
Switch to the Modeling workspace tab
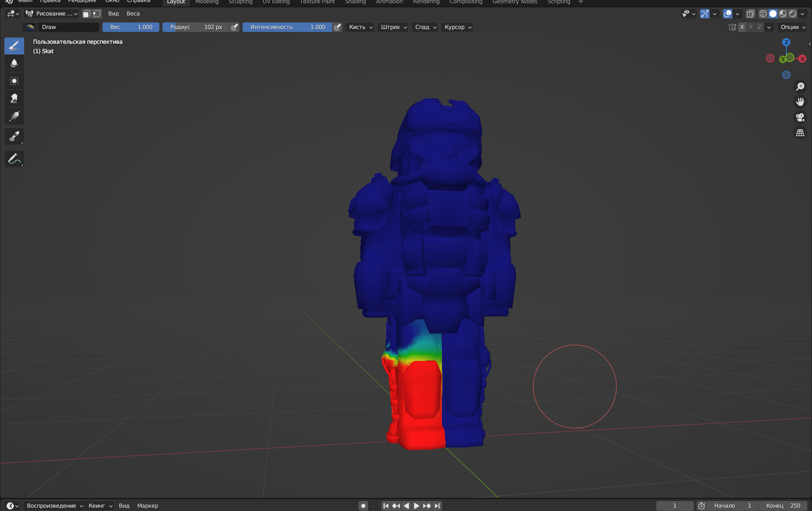(207, 2)
